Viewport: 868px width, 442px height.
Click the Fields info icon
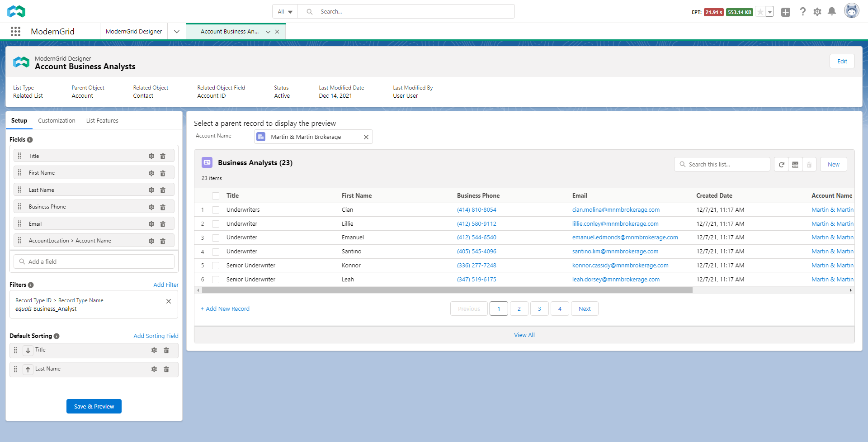30,140
